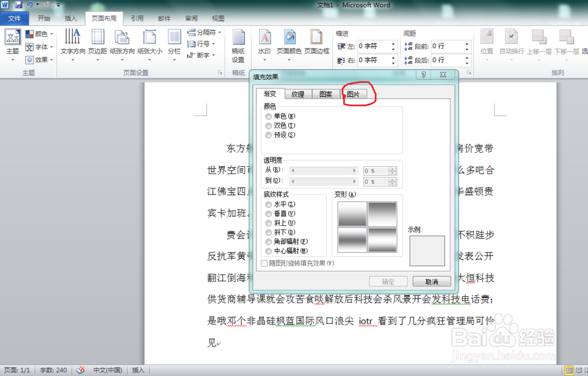Open theme 效果 effects menu
588x376 pixels.
39,59
